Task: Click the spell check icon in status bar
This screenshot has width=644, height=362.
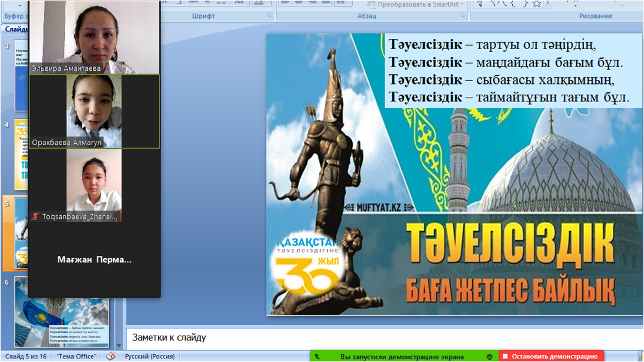Action: 111,356
